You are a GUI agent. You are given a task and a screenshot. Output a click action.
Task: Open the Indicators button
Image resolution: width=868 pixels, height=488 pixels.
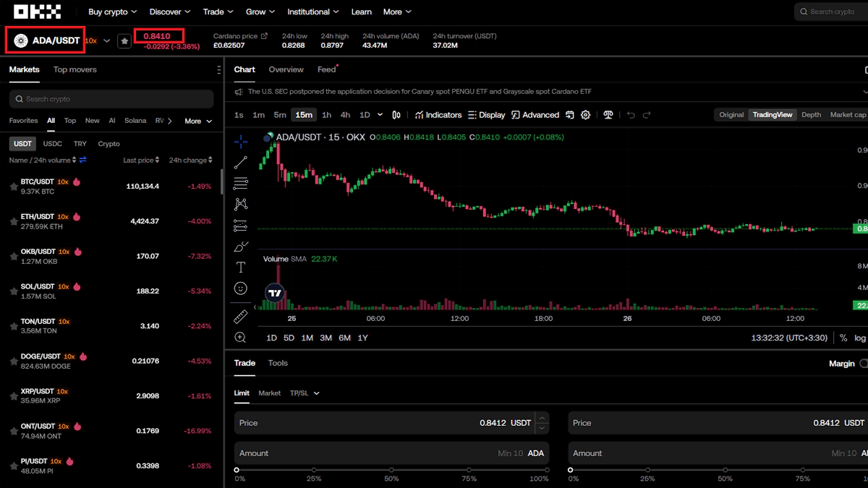(438, 115)
